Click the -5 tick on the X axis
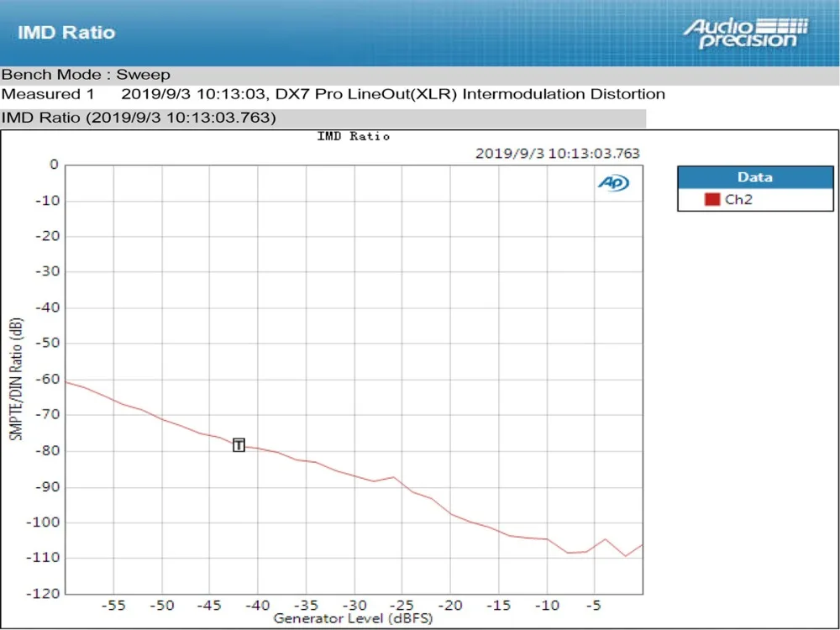This screenshot has height=630, width=840. coord(593,606)
